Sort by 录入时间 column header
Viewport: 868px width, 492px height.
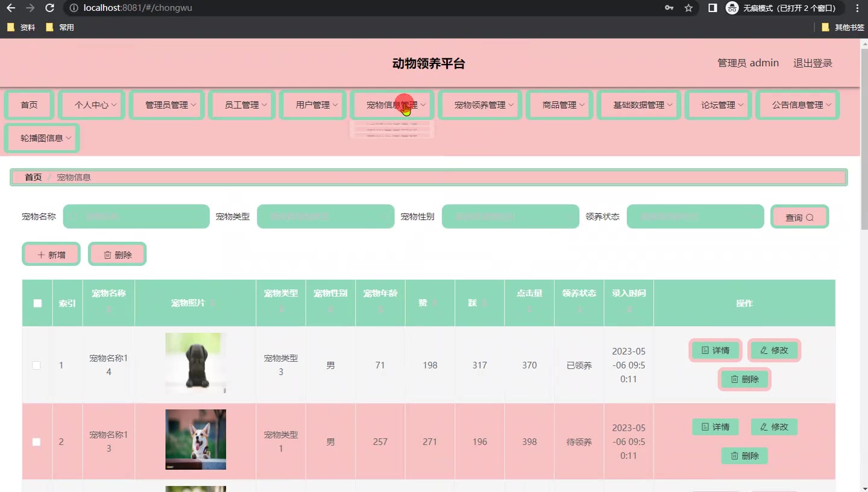[629, 301]
